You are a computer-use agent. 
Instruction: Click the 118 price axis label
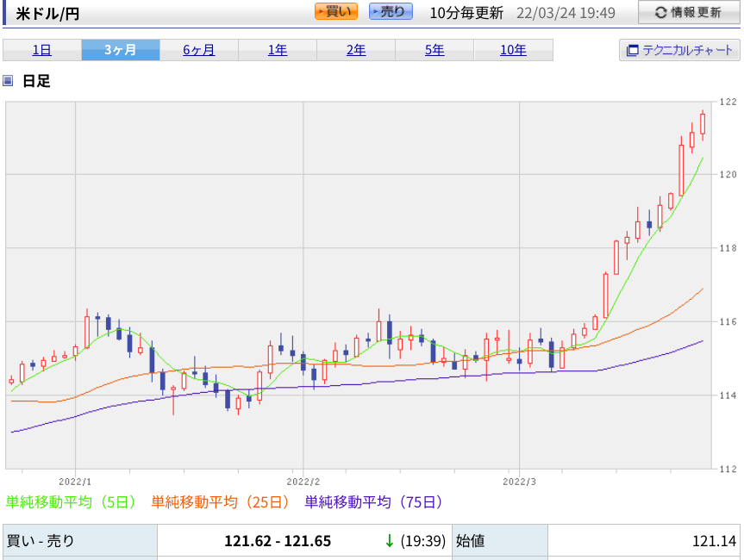(x=728, y=248)
